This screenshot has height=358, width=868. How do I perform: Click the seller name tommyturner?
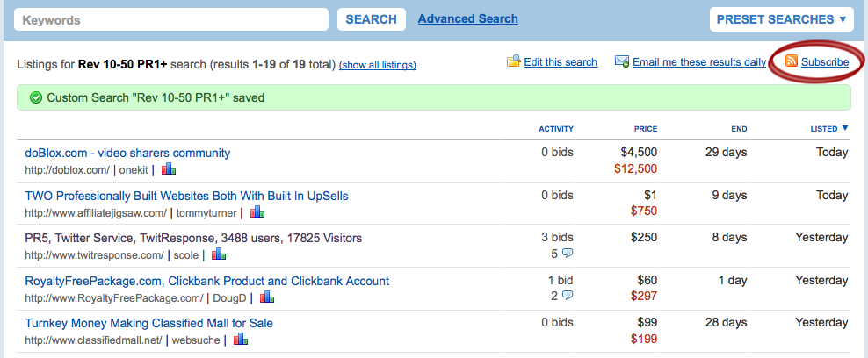point(206,212)
